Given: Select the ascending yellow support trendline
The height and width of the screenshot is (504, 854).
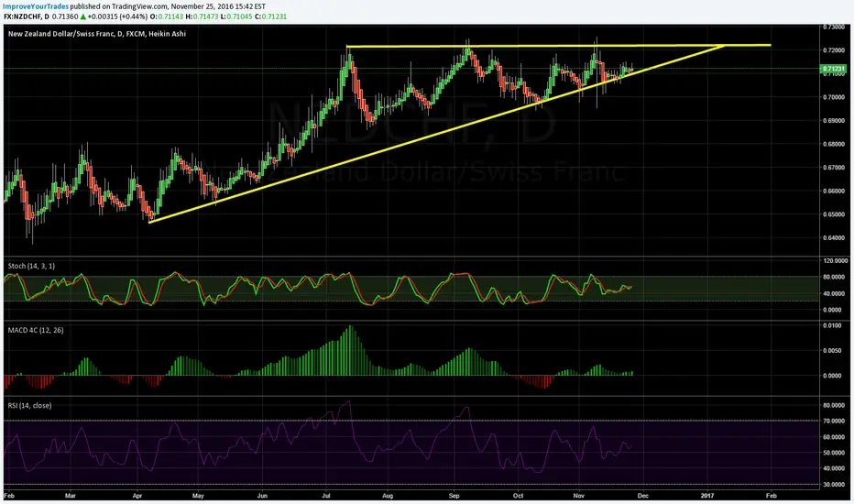Looking at the screenshot, I should 437,134.
